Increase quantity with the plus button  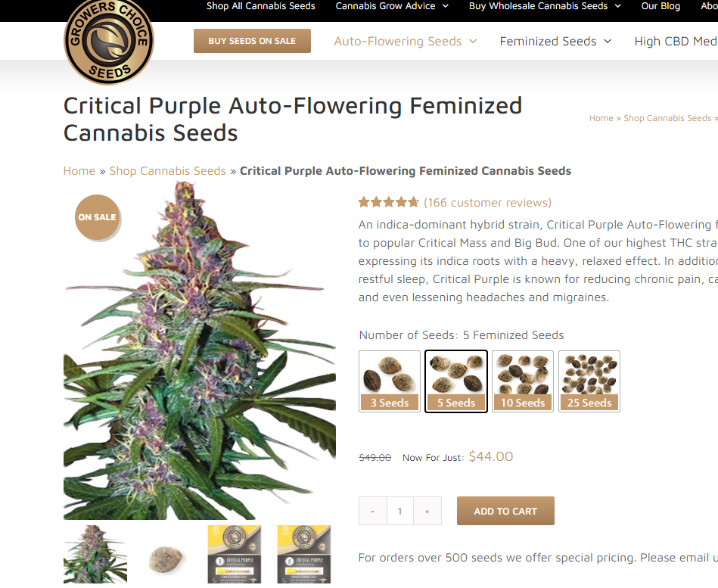click(x=427, y=511)
